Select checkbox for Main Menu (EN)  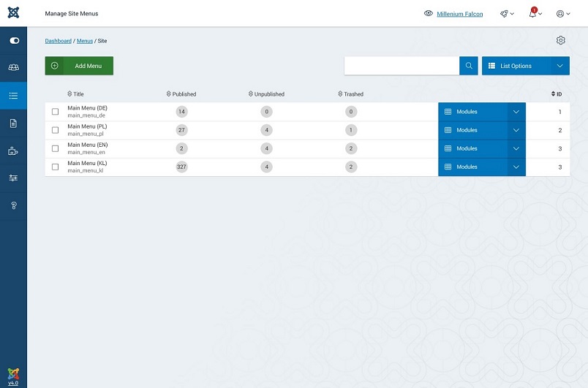[x=55, y=148]
